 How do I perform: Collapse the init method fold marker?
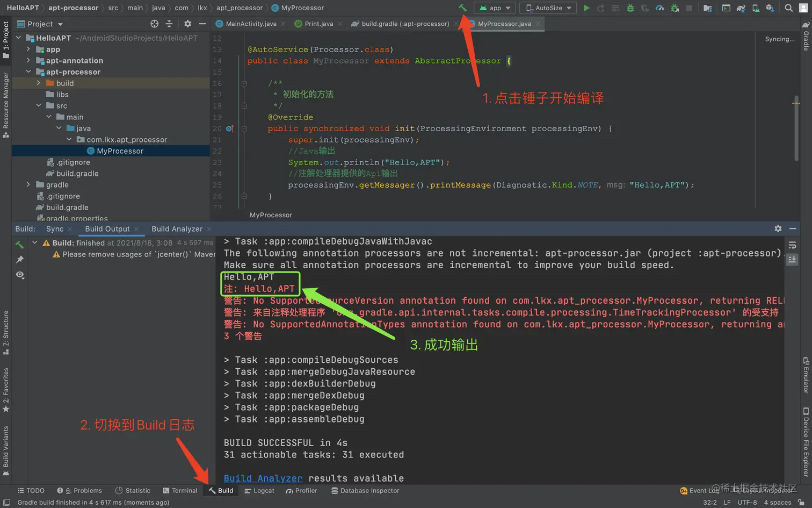(x=244, y=128)
